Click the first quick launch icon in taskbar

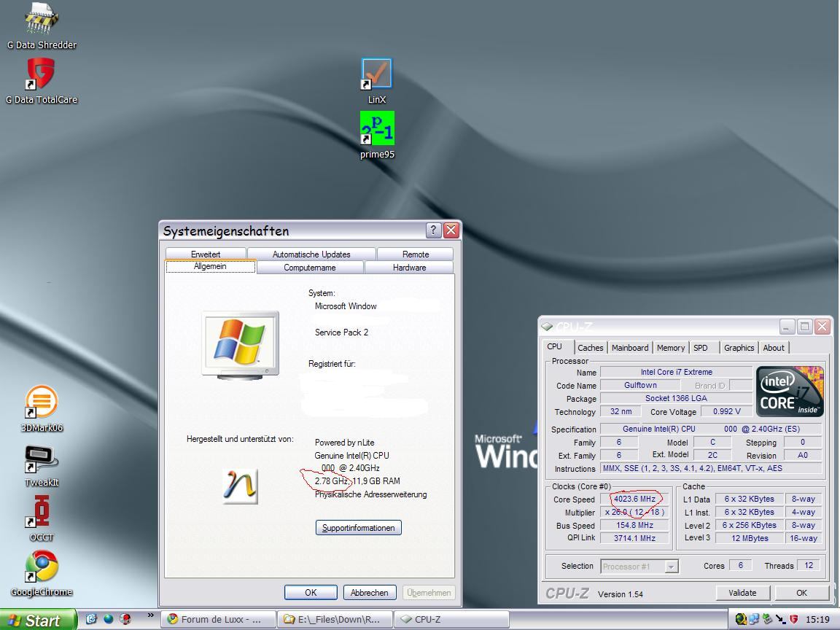[91, 619]
